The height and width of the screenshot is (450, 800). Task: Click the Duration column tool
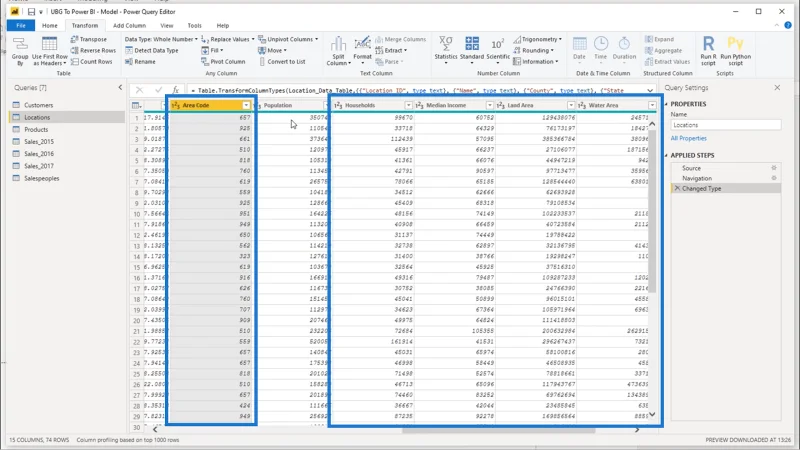[x=624, y=49]
